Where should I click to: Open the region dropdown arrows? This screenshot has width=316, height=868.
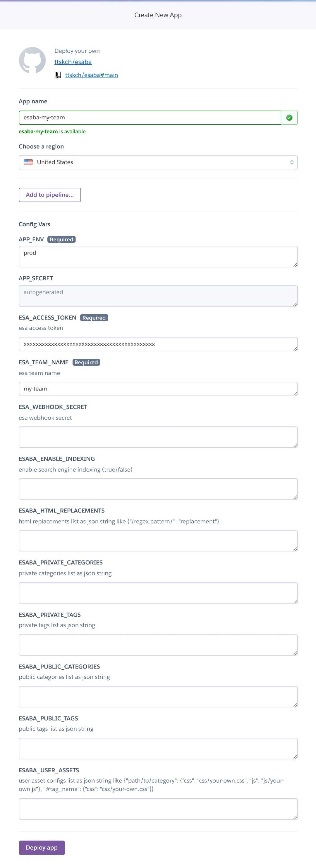click(291, 162)
